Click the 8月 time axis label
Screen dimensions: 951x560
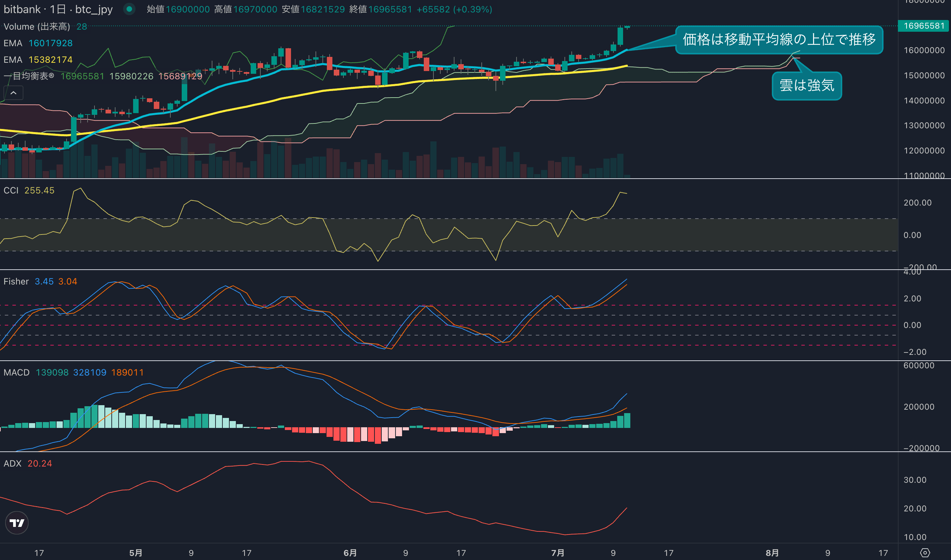point(772,553)
